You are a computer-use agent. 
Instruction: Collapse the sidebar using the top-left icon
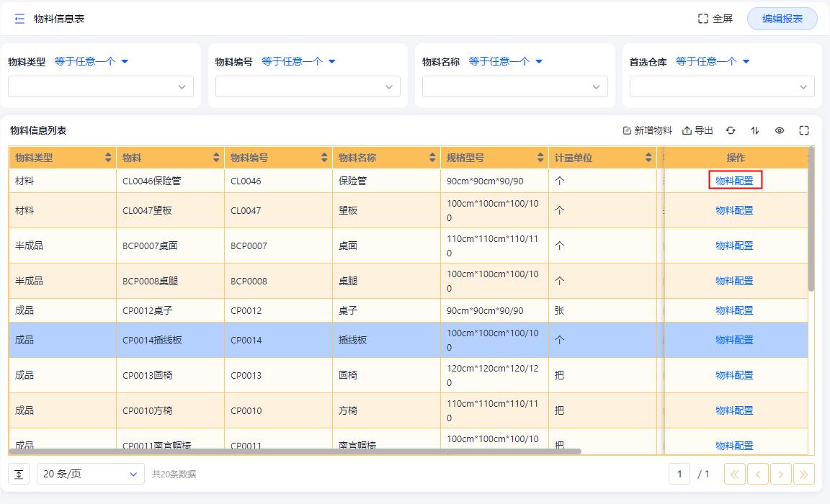[x=18, y=18]
